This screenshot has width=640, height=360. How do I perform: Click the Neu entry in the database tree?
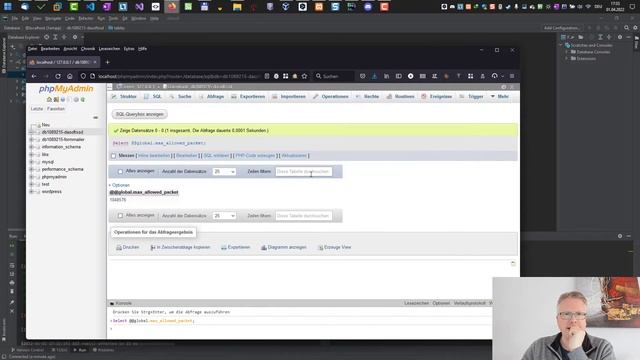click(x=46, y=125)
